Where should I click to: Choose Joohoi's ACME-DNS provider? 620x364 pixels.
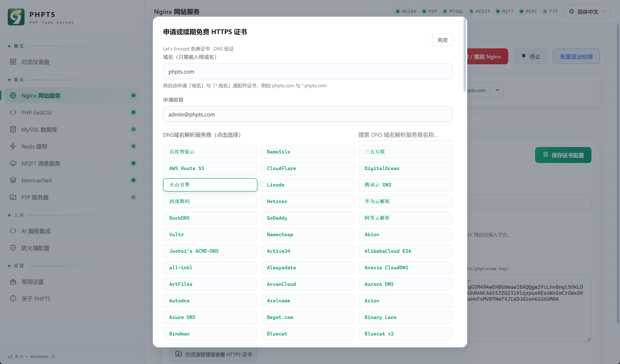pos(210,251)
